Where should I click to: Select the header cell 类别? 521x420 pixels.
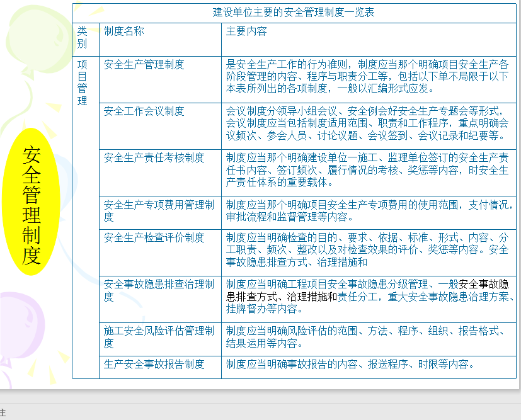click(86, 40)
